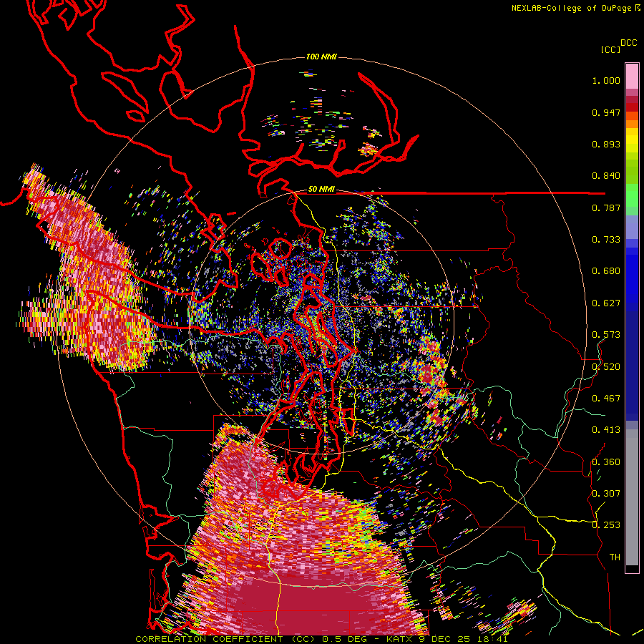This screenshot has width=644, height=644.
Task: Click the NEXLAB-College of DuPage watermark text
Action: click(575, 8)
